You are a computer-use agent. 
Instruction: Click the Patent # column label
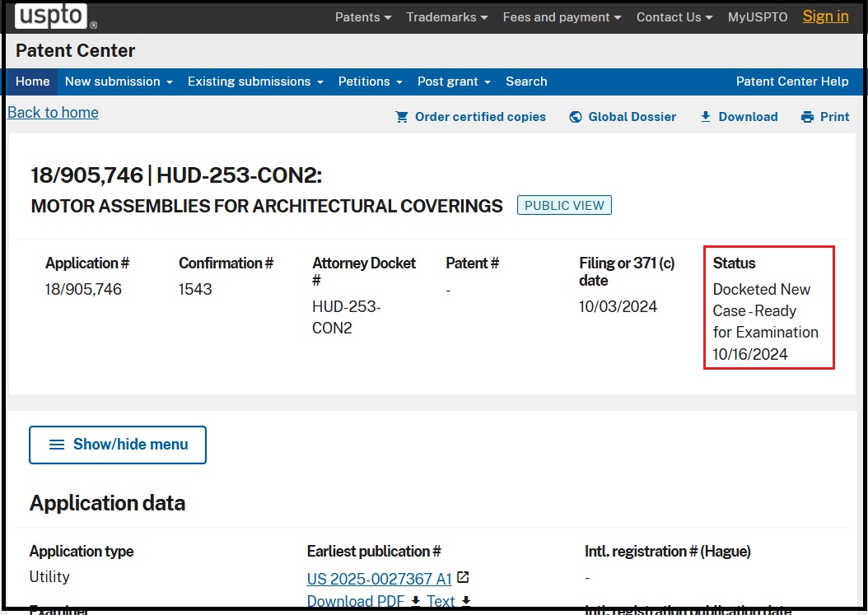pyautogui.click(x=472, y=263)
